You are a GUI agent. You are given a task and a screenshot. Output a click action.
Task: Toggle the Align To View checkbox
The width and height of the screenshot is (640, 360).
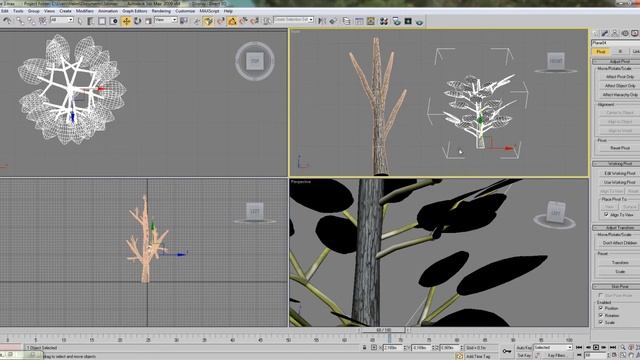click(x=606, y=214)
